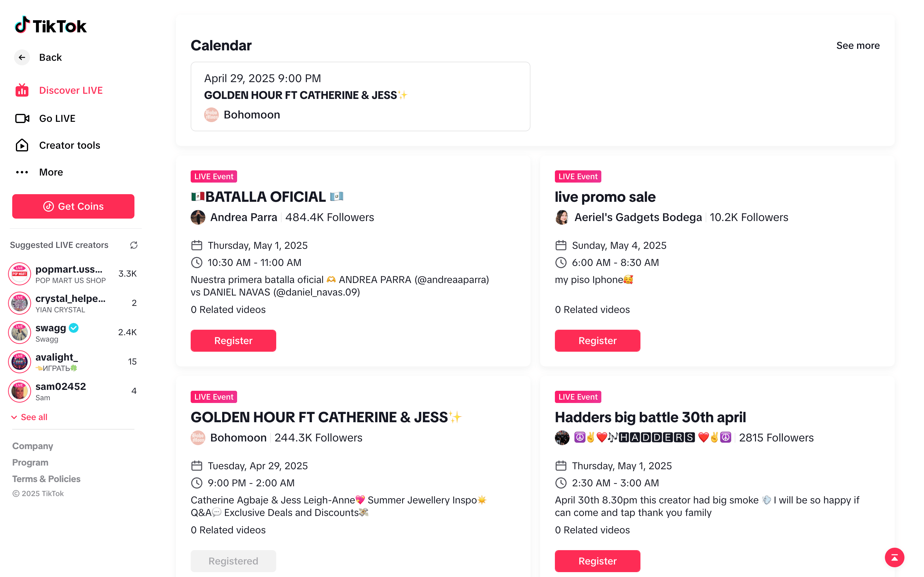Open crystal_helpe live creator avatar
This screenshot has width=924, height=577.
click(20, 303)
